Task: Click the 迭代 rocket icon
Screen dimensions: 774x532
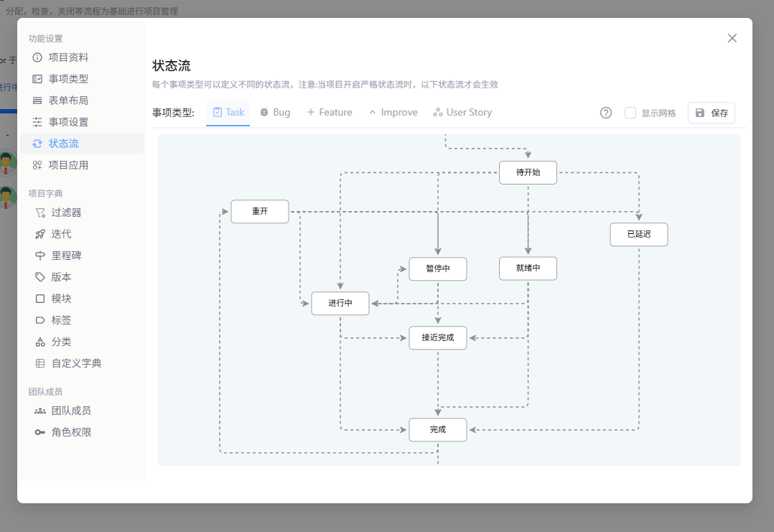Action: pyautogui.click(x=40, y=235)
